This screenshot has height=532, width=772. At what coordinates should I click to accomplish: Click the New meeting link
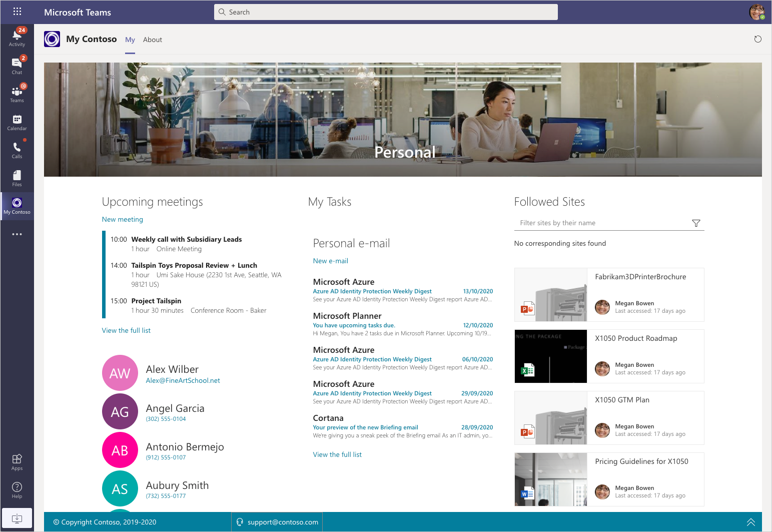pyautogui.click(x=122, y=219)
